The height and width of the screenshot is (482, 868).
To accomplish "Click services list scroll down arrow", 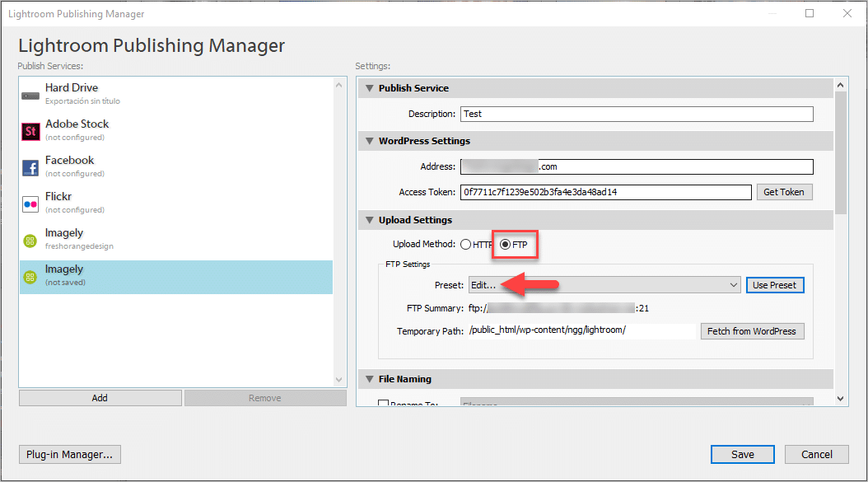I will point(338,380).
